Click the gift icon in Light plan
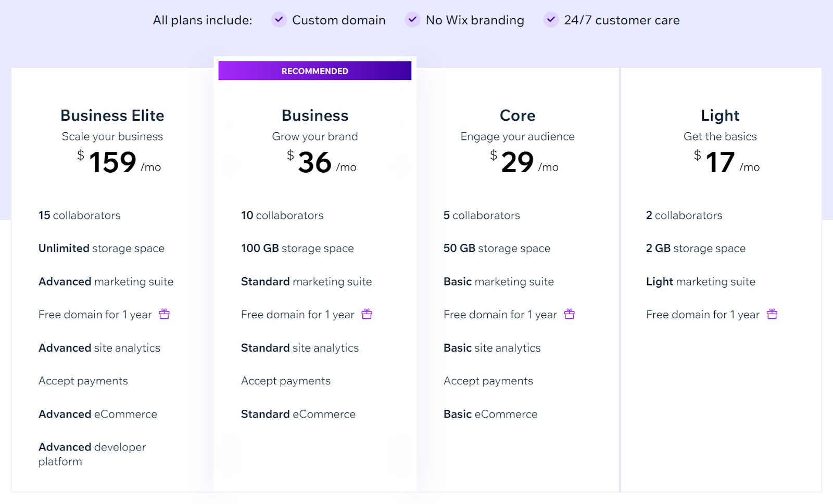 pos(772,314)
